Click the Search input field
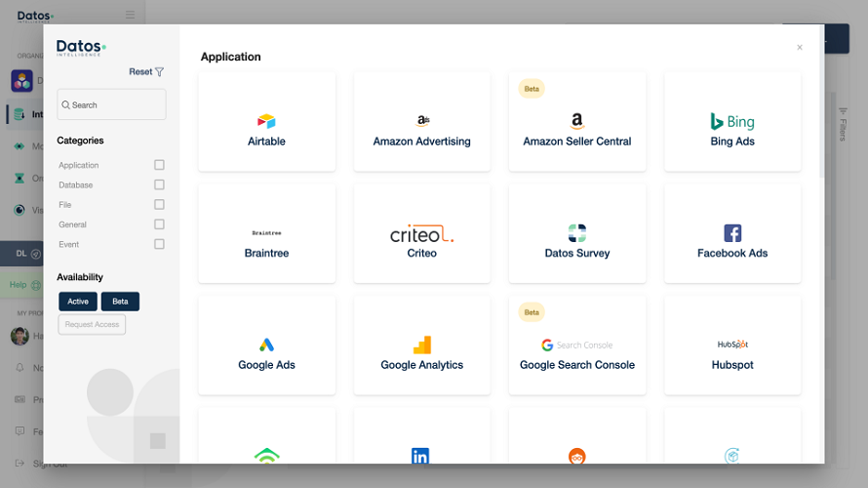The width and height of the screenshot is (868, 488). (111, 104)
